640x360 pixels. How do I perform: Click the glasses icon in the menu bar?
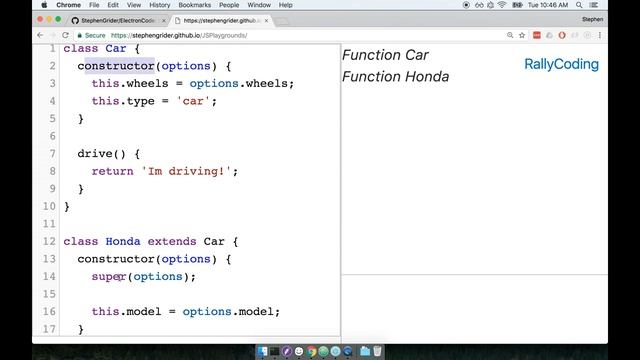coord(479,5)
